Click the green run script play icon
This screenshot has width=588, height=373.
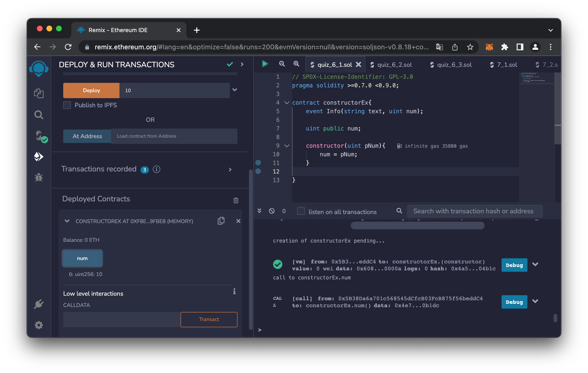click(265, 64)
